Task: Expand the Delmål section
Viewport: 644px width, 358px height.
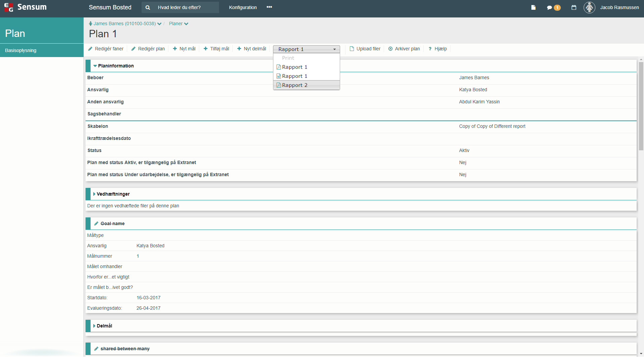Action: point(94,326)
